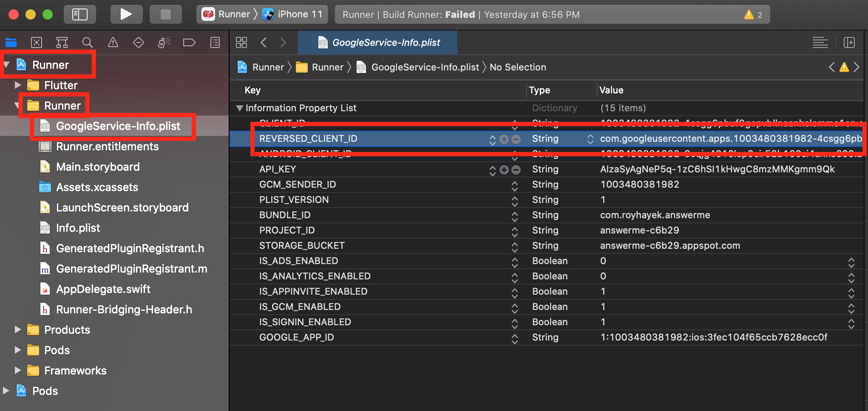Expand the Flutter folder

(18, 85)
